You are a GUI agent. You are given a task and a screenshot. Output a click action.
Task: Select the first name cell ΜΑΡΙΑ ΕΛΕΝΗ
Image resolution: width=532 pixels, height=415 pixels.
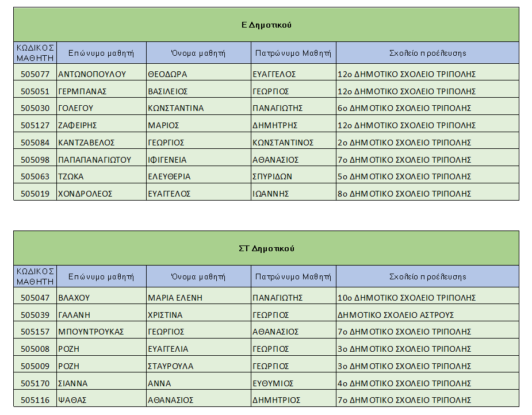pos(175,298)
